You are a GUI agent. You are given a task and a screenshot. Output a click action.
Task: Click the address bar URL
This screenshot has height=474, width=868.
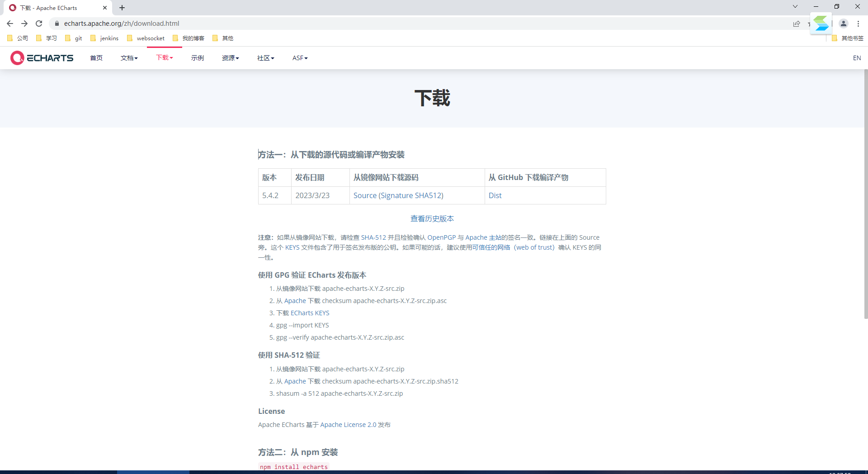[122, 24]
